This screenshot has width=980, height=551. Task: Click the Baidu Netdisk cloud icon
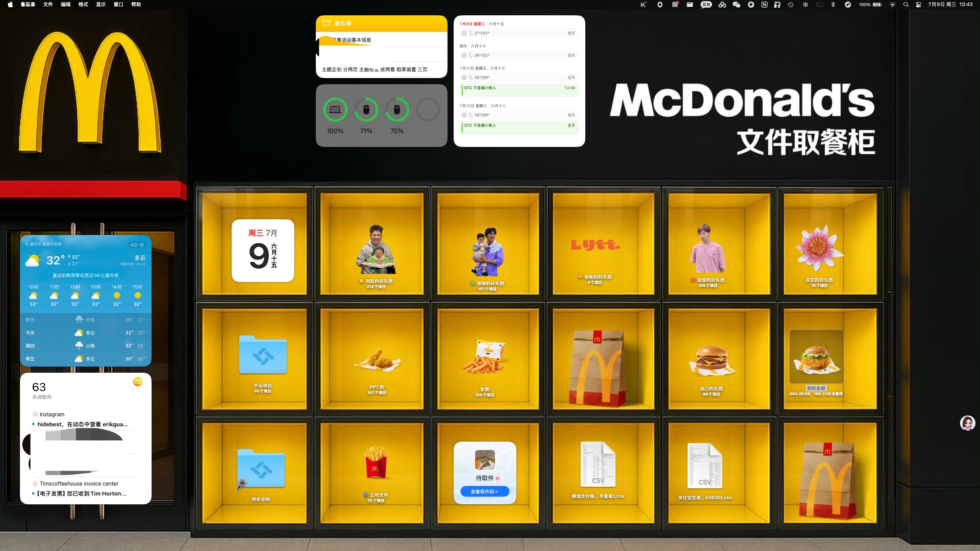point(722,5)
